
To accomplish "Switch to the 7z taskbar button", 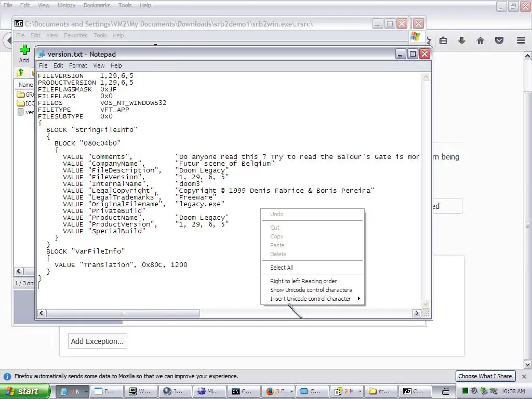I will pos(415,391).
